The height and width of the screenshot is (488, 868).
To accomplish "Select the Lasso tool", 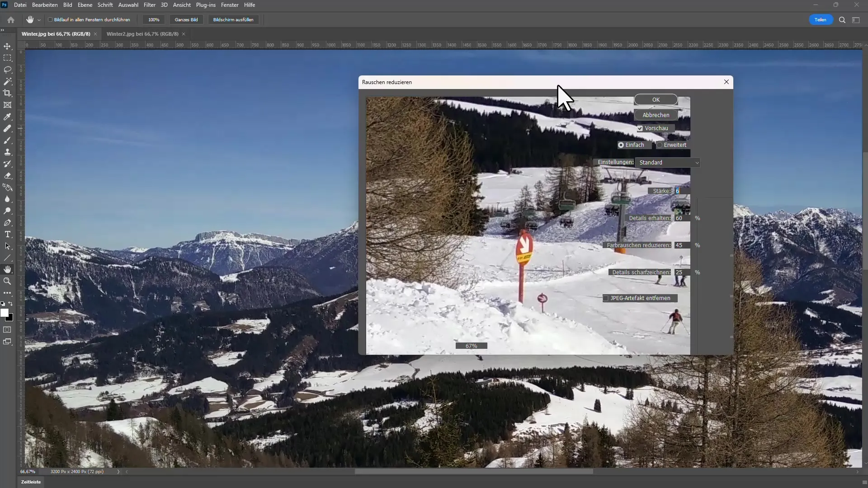I will 7,70.
